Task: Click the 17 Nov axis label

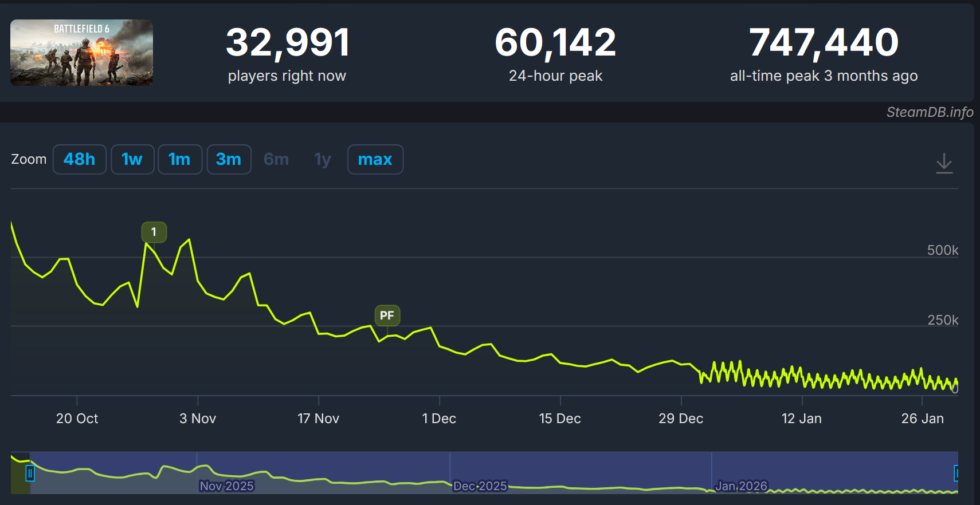Action: 319,419
